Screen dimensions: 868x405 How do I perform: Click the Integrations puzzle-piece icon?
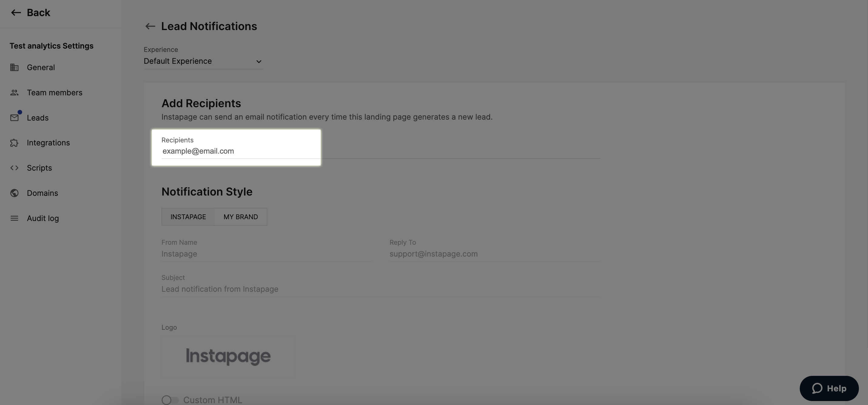(14, 143)
